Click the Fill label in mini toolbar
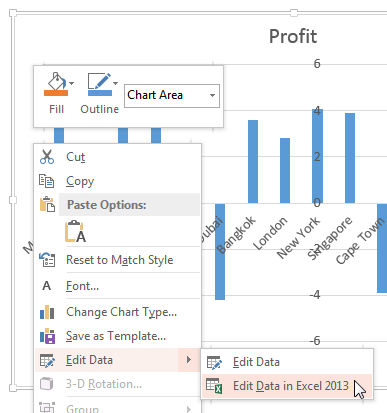This screenshot has width=387, height=413. tap(56, 109)
